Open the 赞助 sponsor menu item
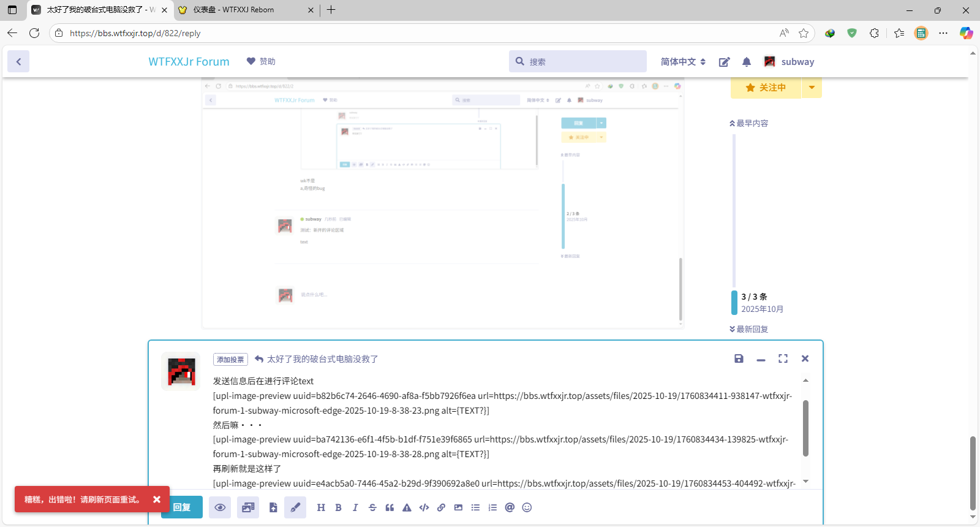The height and width of the screenshot is (527, 980). [261, 61]
